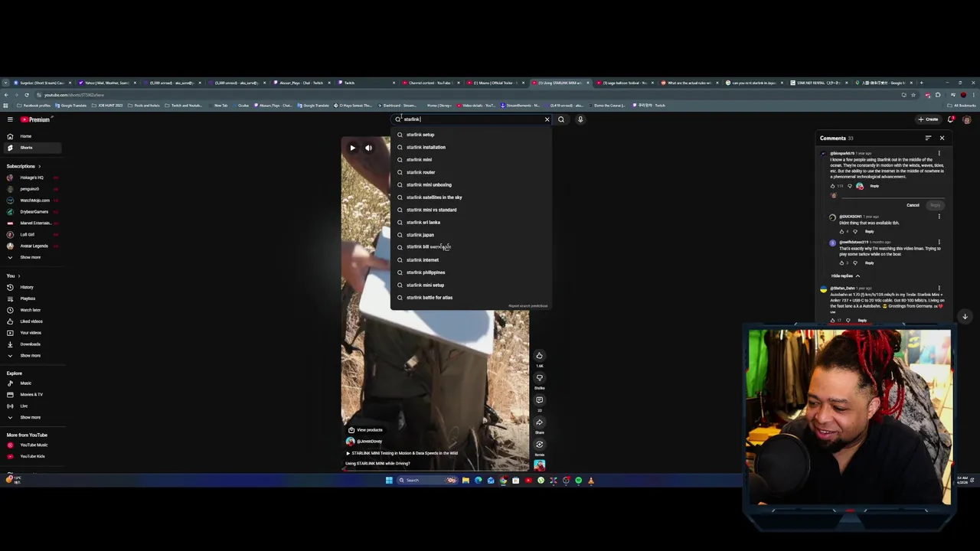980x551 pixels.
Task: Choose the 'starlink philippines' suggestion
Action: [469, 272]
